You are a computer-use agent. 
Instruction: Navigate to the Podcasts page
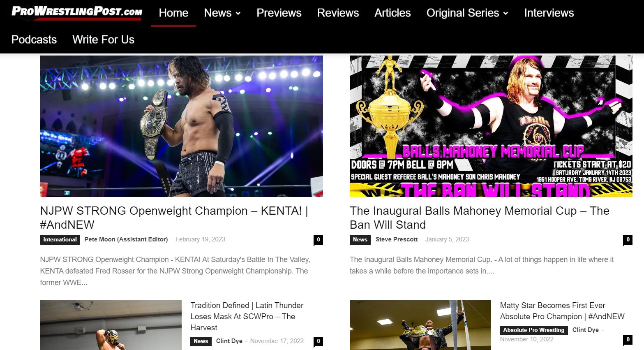pyautogui.click(x=34, y=40)
